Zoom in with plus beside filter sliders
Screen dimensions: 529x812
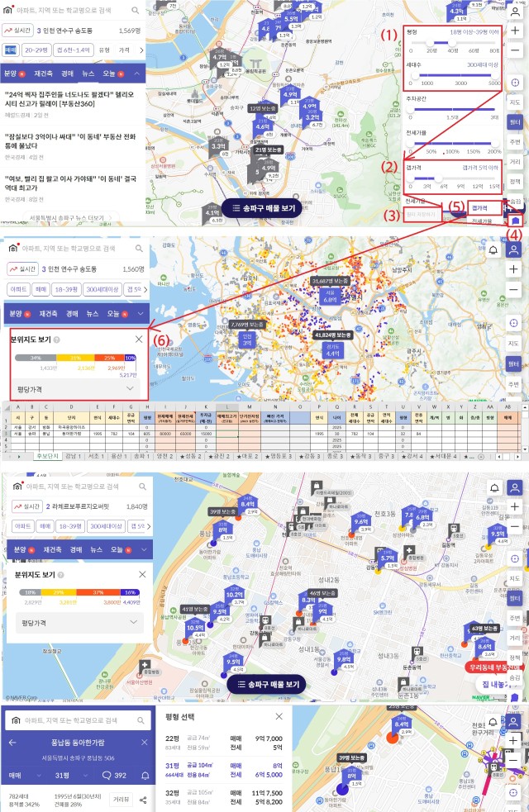click(515, 31)
